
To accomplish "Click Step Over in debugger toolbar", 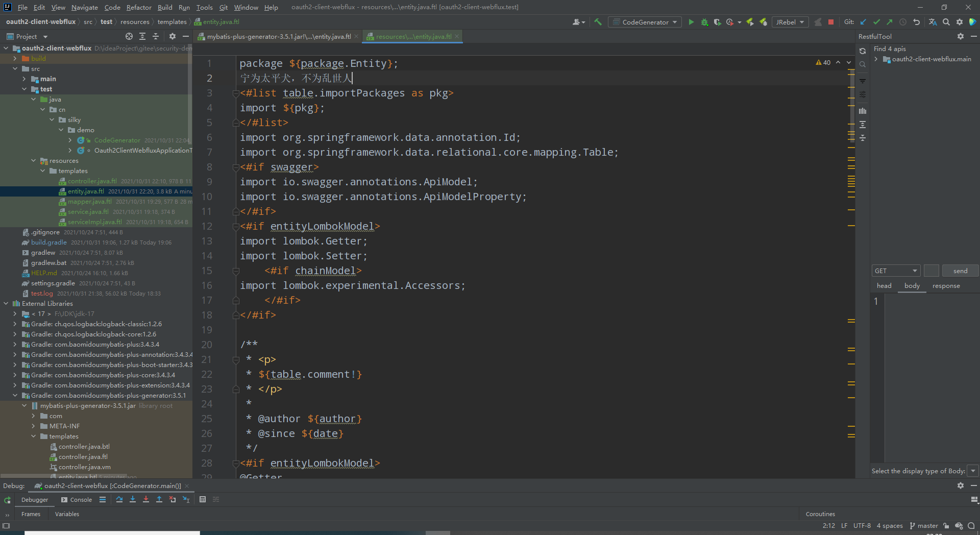I will (119, 499).
